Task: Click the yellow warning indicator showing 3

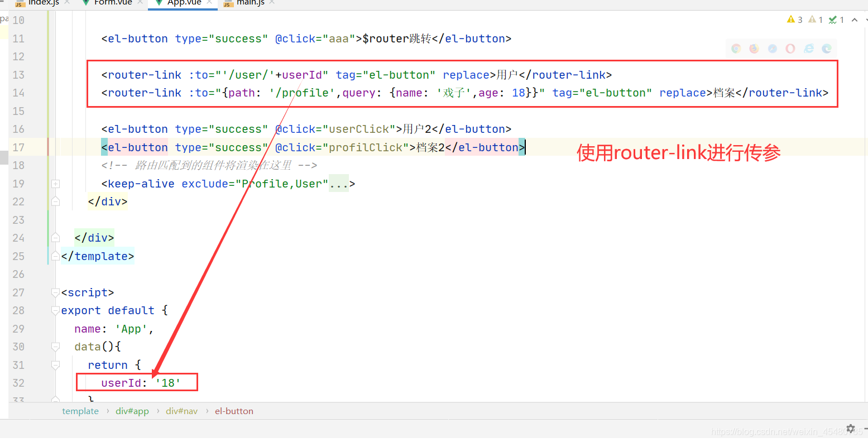Action: (795, 20)
